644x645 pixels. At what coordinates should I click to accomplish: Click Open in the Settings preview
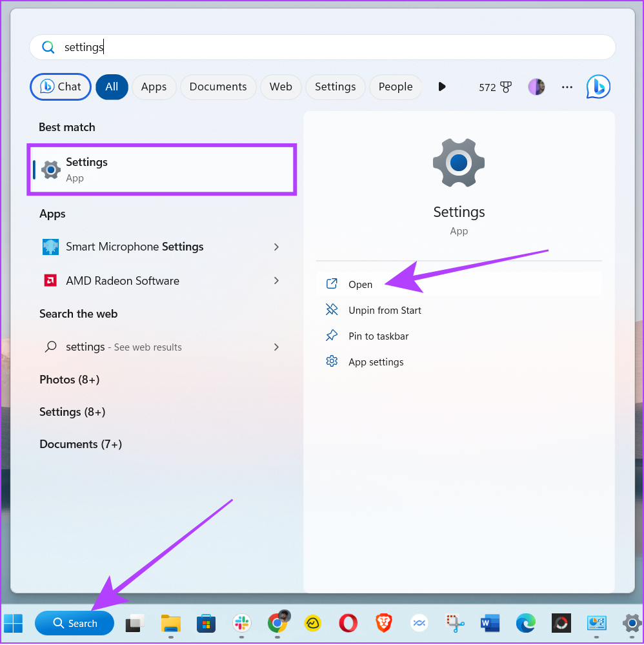click(x=459, y=284)
